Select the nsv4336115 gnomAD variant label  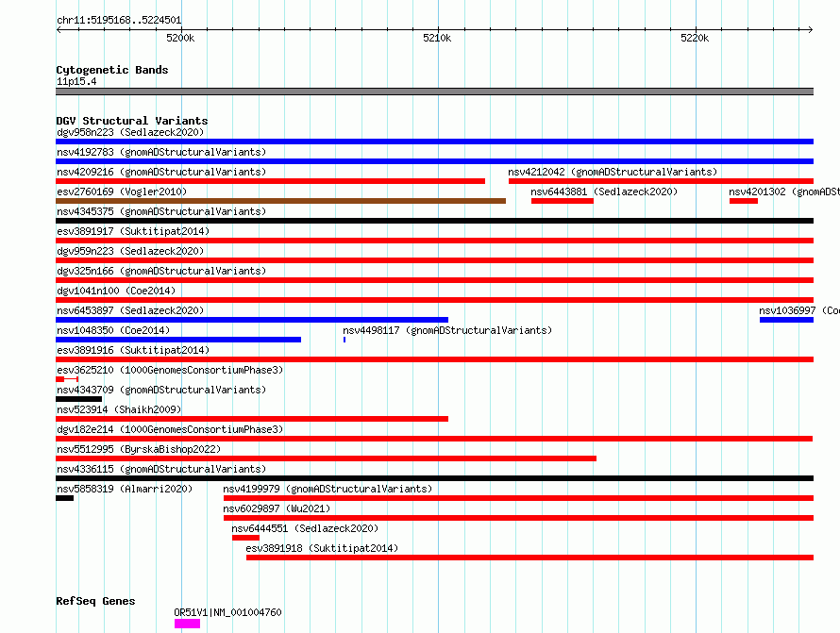point(161,469)
